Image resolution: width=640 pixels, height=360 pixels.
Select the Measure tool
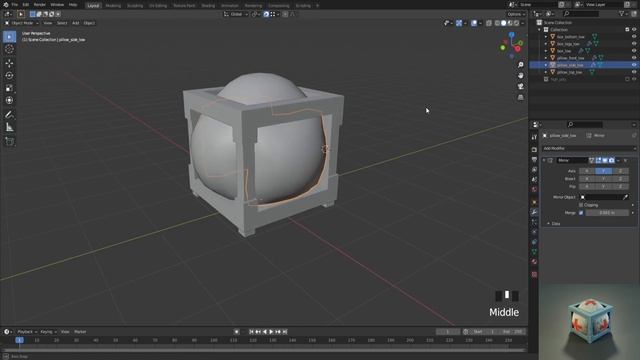[9, 127]
